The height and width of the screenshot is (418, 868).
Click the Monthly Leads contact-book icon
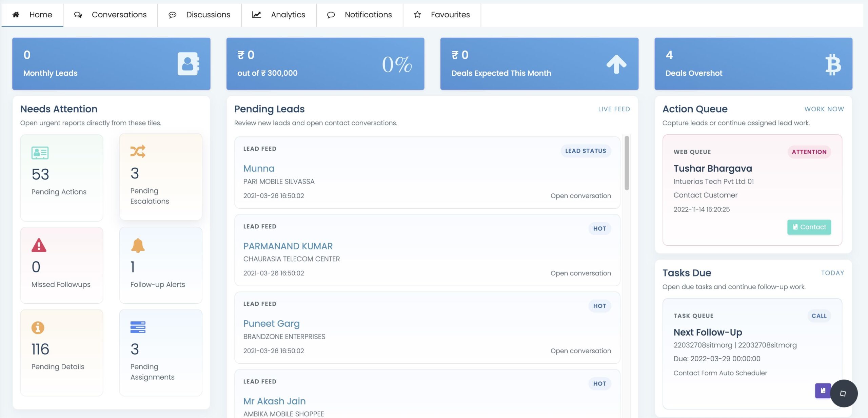[188, 64]
